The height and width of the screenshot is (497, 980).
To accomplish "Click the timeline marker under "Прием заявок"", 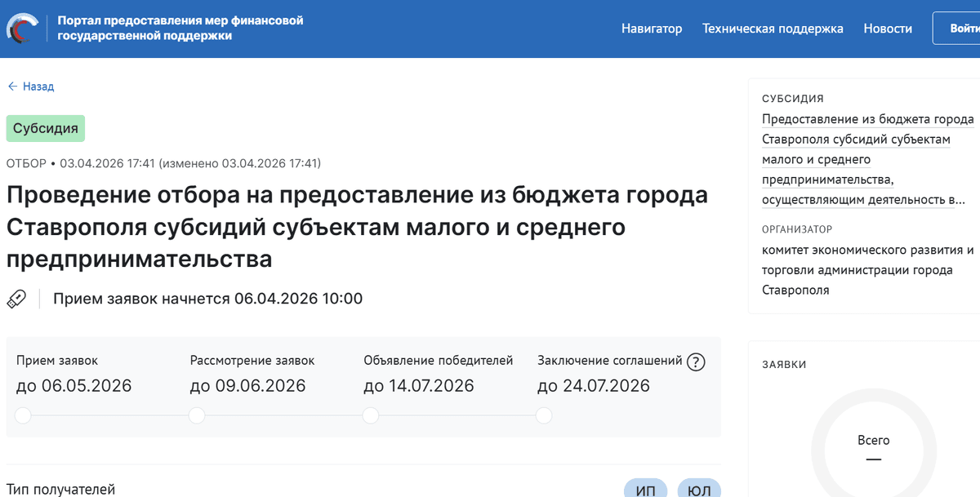I will pos(23,415).
